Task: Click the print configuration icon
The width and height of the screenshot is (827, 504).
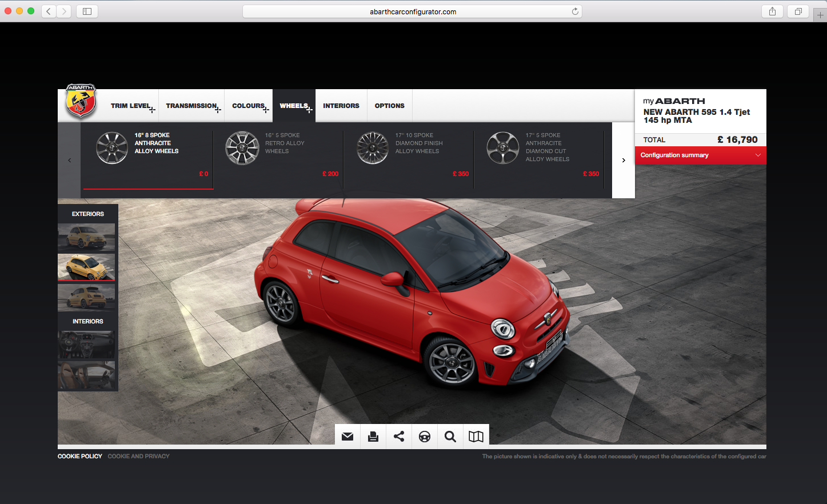Action: (x=373, y=437)
